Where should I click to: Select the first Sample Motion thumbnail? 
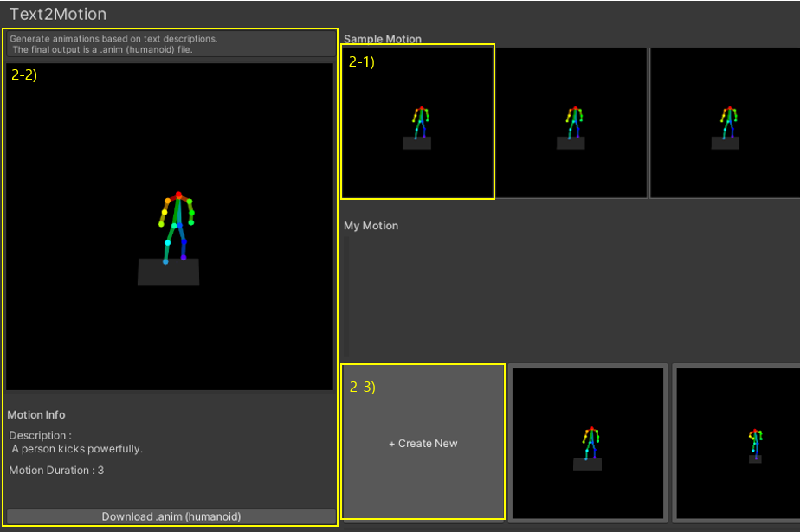[418, 122]
